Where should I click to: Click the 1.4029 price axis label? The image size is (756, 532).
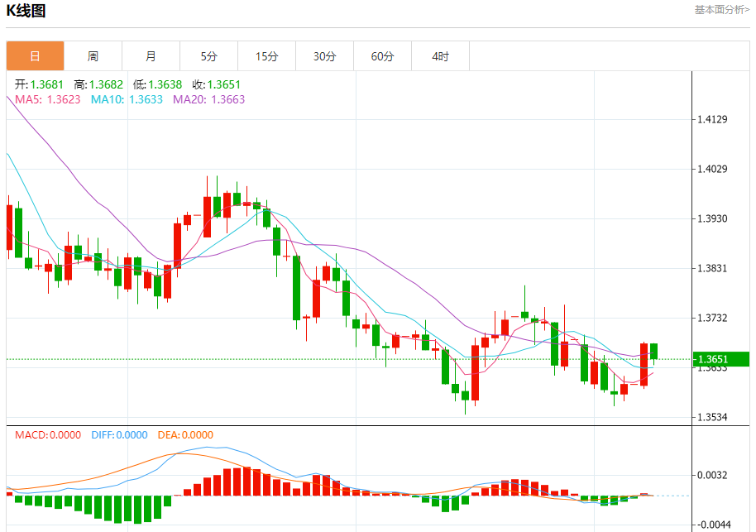coord(712,169)
